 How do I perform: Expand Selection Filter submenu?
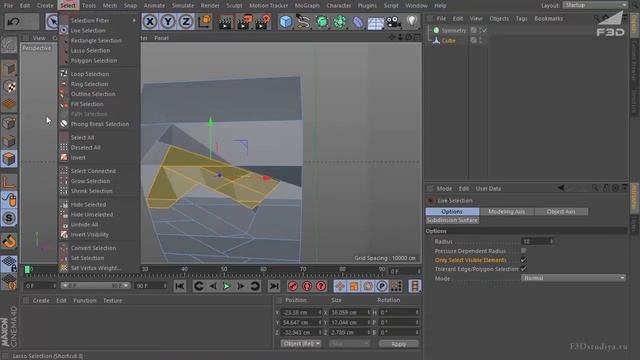(98, 20)
